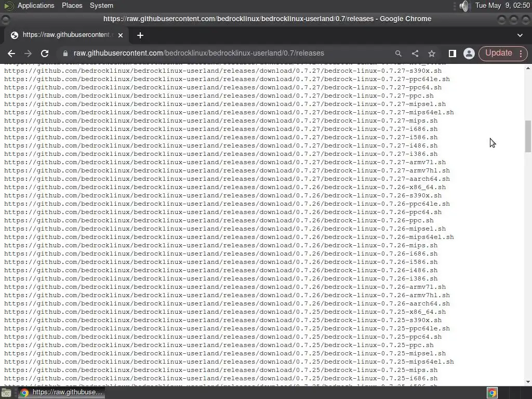Open the Chrome profile avatar menu
532x399 pixels.
coord(469,54)
